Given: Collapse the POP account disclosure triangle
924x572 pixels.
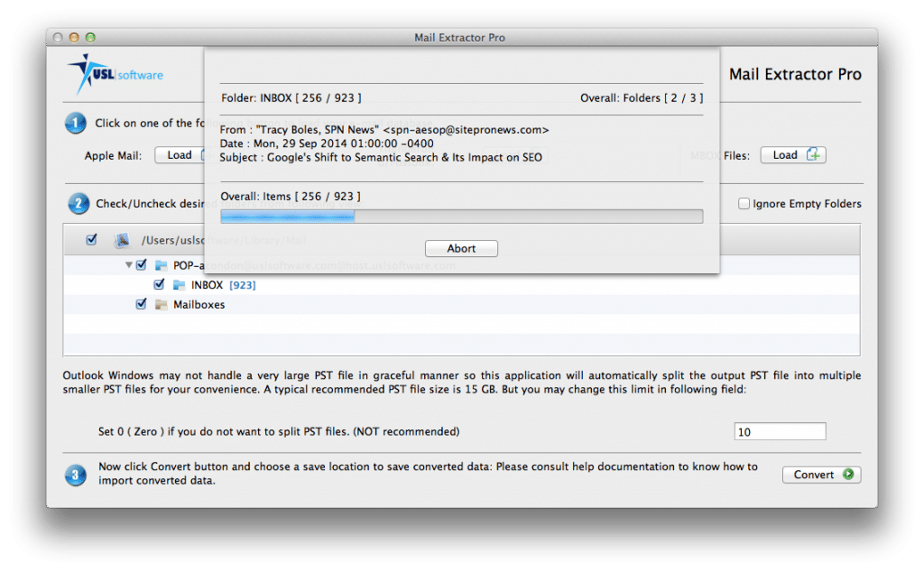Looking at the screenshot, I should pos(129,264).
